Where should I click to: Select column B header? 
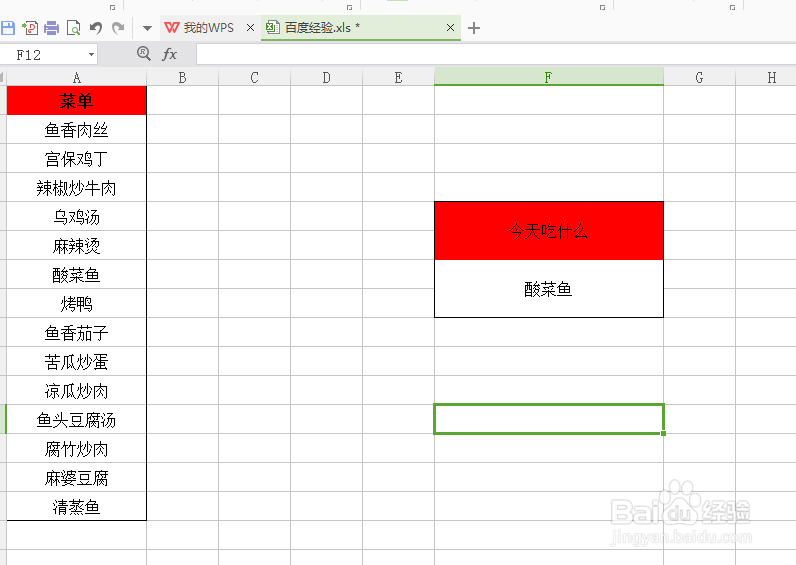(x=183, y=78)
